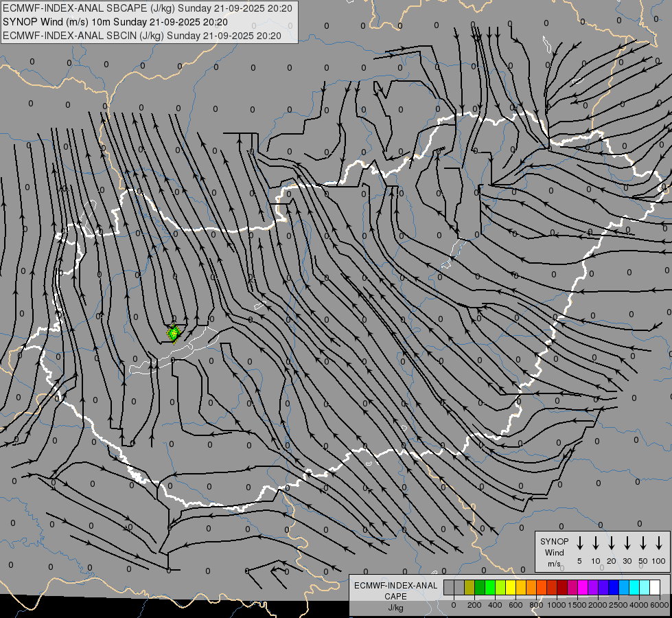Select the orange-red swatch right of 800
The width and height of the screenshot is (672, 618).
(x=542, y=587)
